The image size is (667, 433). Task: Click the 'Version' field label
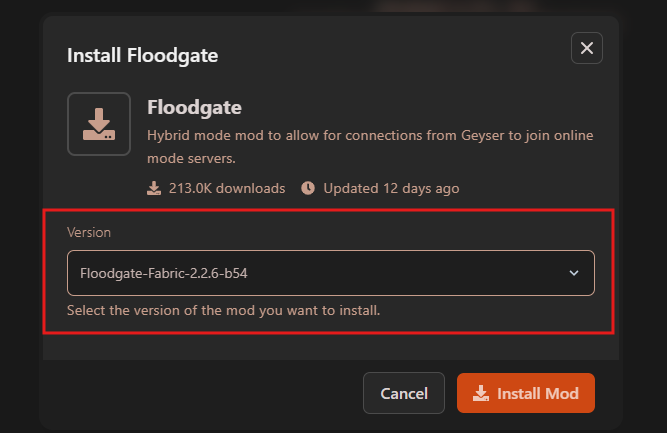(x=88, y=232)
